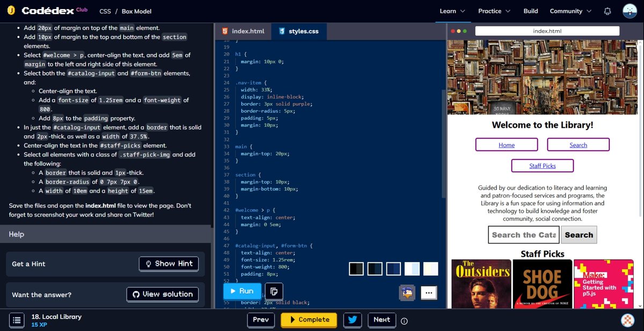Screen dimensions: 644x331
Task: Go to the Box Model breadcrumb
Action: click(136, 11)
